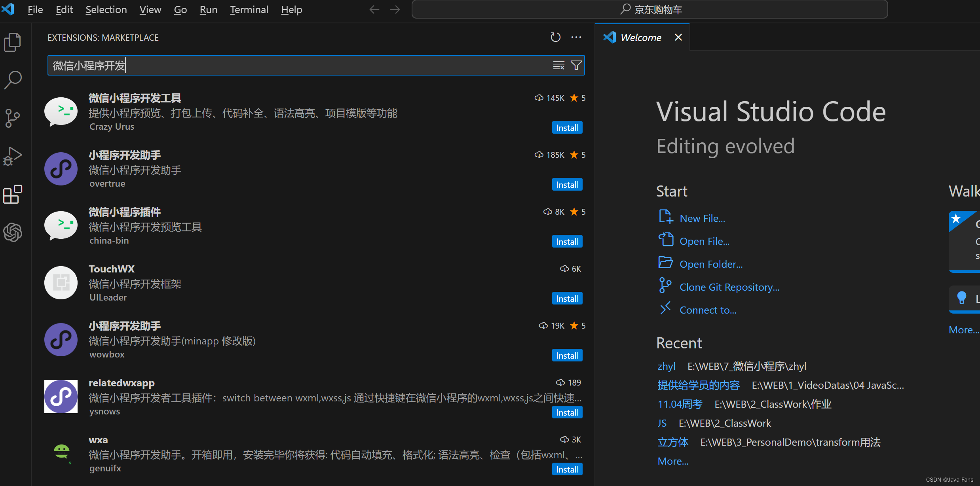Clear the extensions search results
Image resolution: width=980 pixels, height=486 pixels.
tap(558, 65)
